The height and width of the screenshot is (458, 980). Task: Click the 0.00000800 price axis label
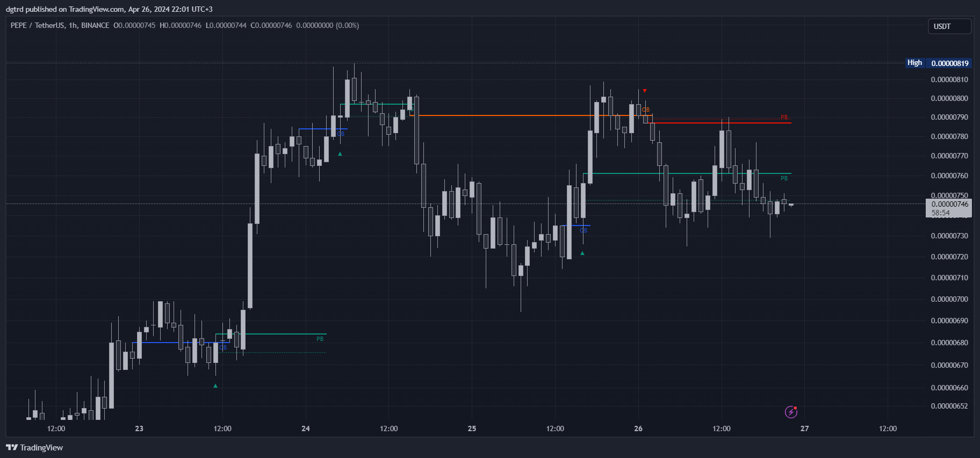click(949, 98)
